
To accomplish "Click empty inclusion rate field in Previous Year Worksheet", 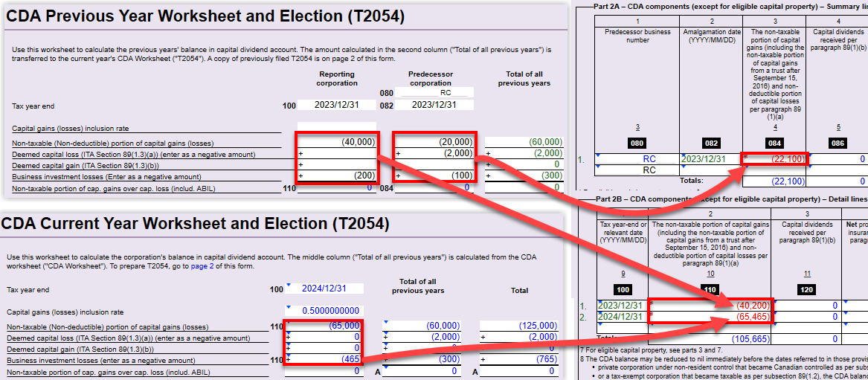I will pyautogui.click(x=337, y=128).
